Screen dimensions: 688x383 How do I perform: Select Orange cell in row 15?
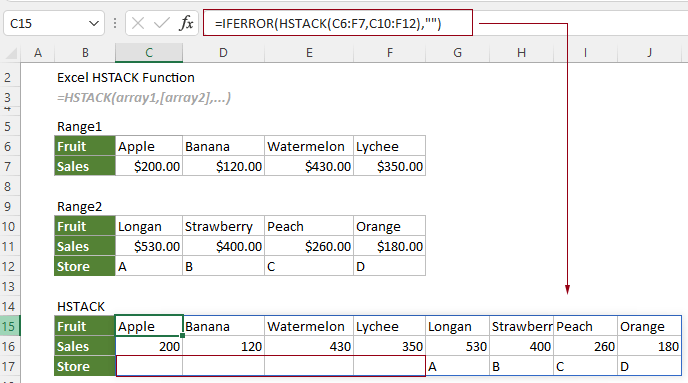pyautogui.click(x=649, y=326)
